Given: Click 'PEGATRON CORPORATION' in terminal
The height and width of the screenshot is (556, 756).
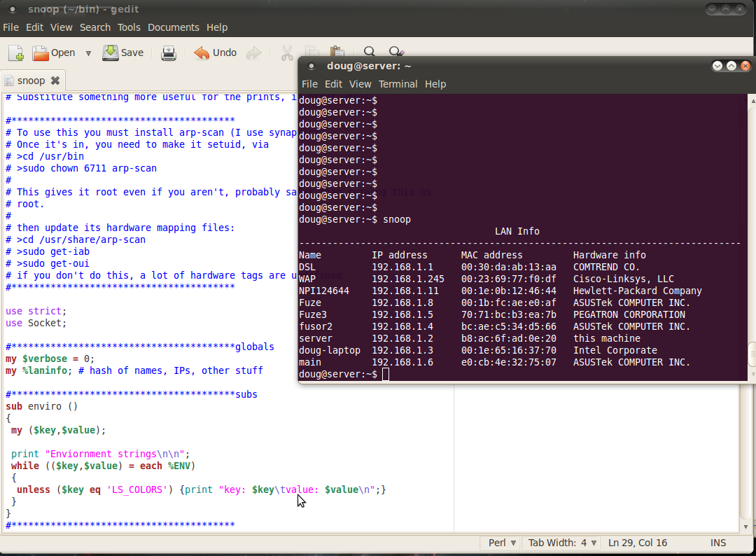Looking at the screenshot, I should [x=629, y=314].
